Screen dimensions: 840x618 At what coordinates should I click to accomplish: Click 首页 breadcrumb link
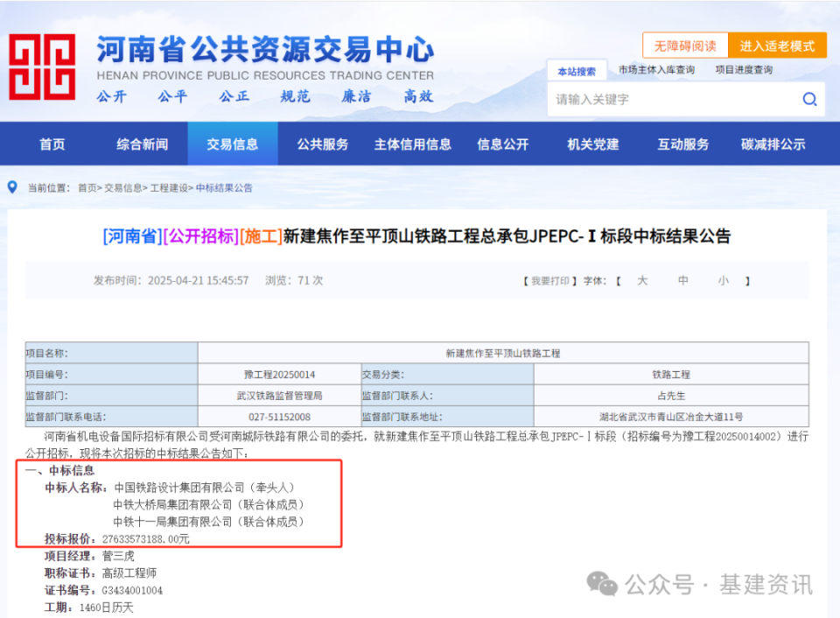[87, 187]
